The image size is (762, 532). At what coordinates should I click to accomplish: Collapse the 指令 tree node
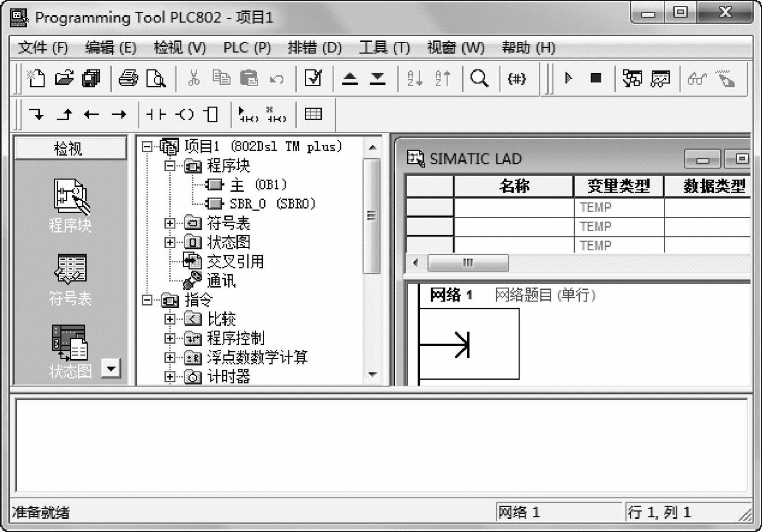click(147, 300)
